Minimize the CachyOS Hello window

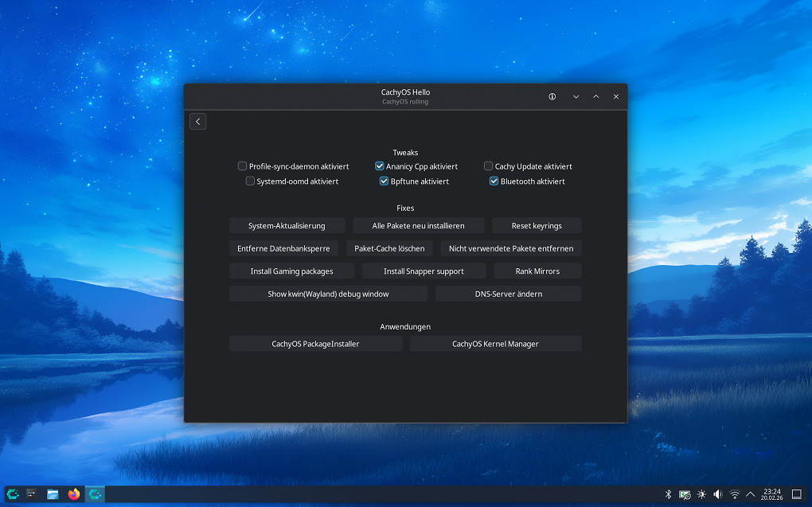576,96
